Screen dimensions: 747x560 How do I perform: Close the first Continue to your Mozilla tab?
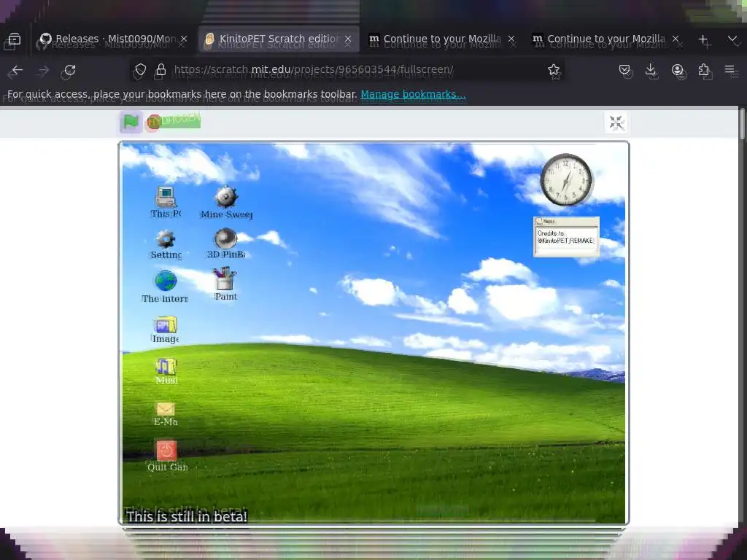(x=511, y=39)
